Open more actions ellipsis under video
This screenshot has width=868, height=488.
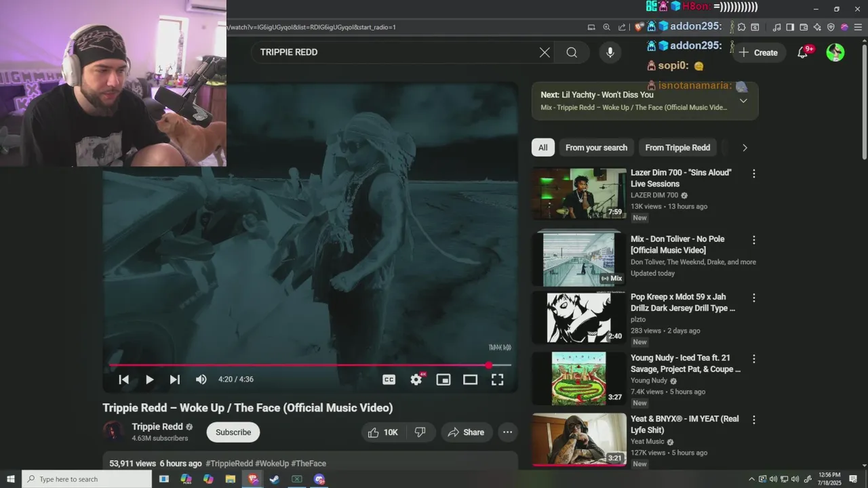(507, 432)
